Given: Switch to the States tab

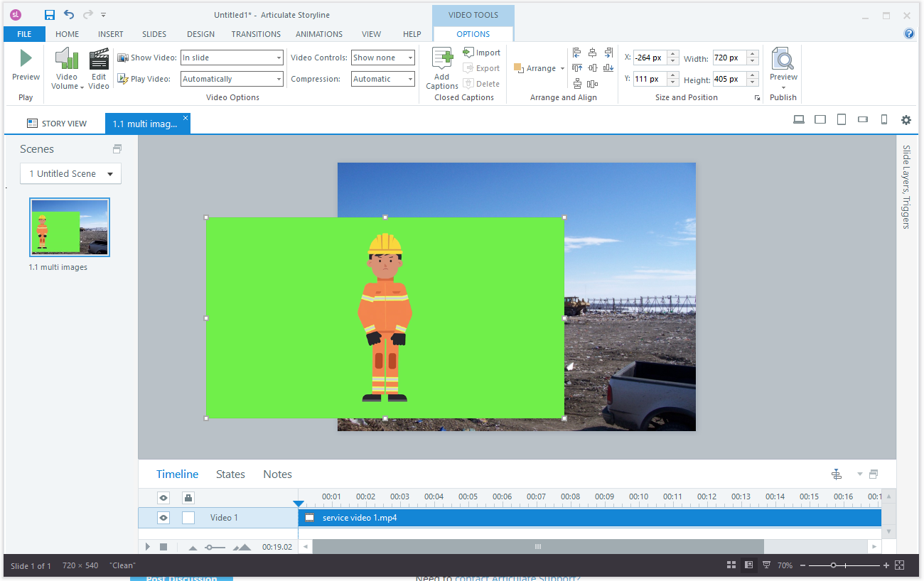Looking at the screenshot, I should [x=230, y=474].
